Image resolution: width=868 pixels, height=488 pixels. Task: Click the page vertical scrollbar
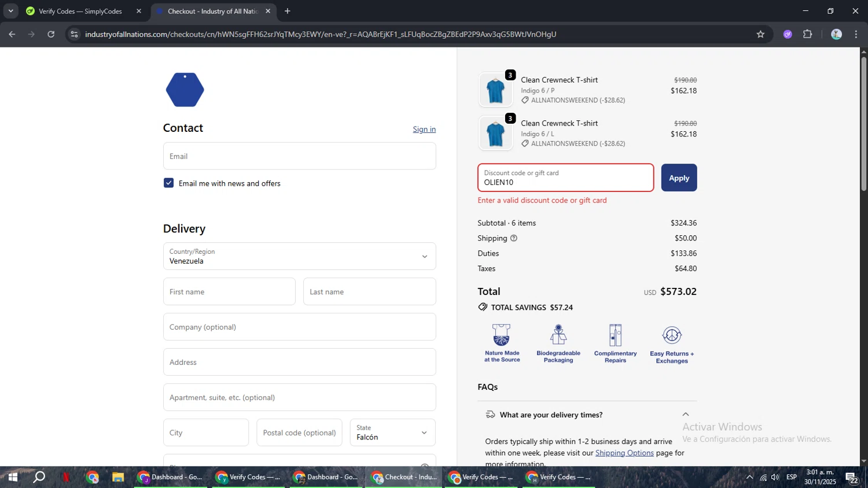point(863,123)
